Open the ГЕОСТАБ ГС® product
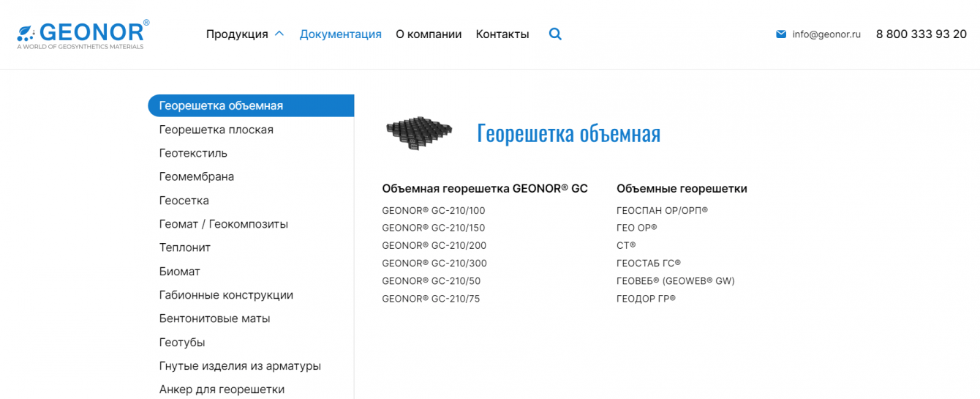The width and height of the screenshot is (980, 399). click(649, 263)
